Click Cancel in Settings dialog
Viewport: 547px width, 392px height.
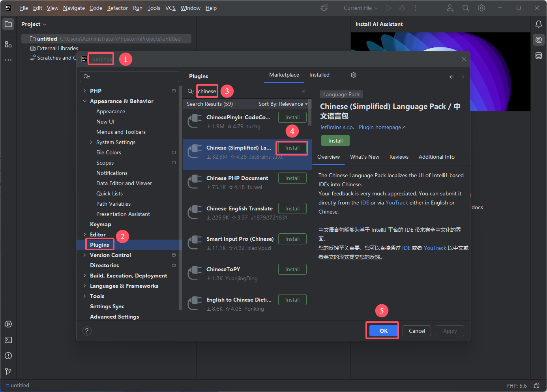tap(417, 331)
